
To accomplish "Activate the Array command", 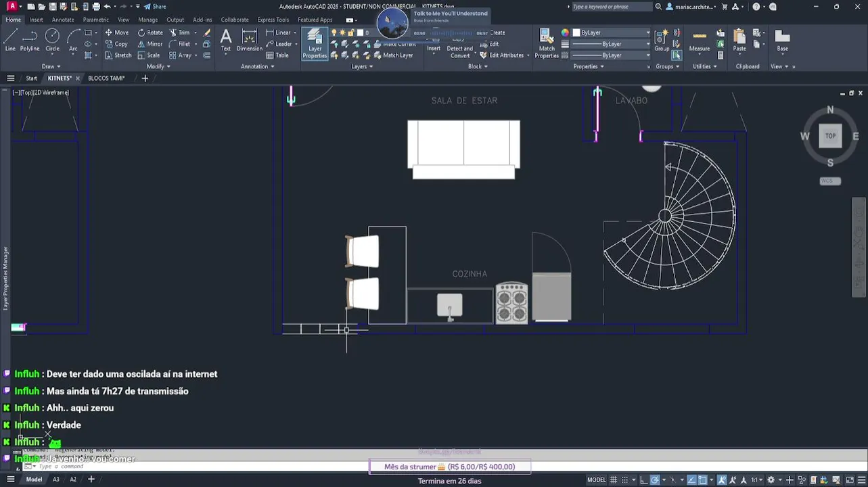I will click(x=180, y=55).
